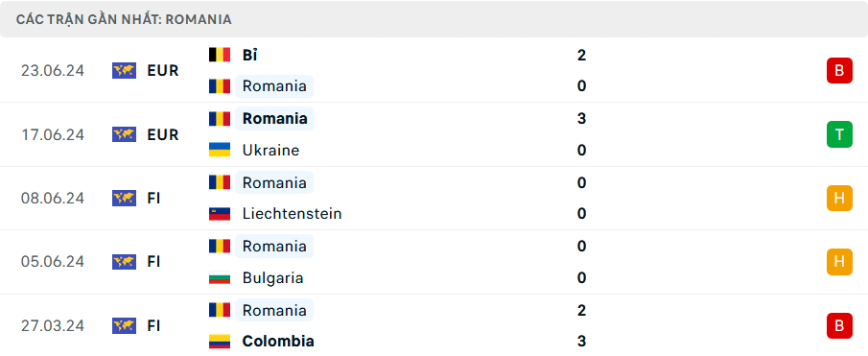Click the Bulgaria flag icon
The height and width of the screenshot is (356, 868).
pyautogui.click(x=220, y=277)
